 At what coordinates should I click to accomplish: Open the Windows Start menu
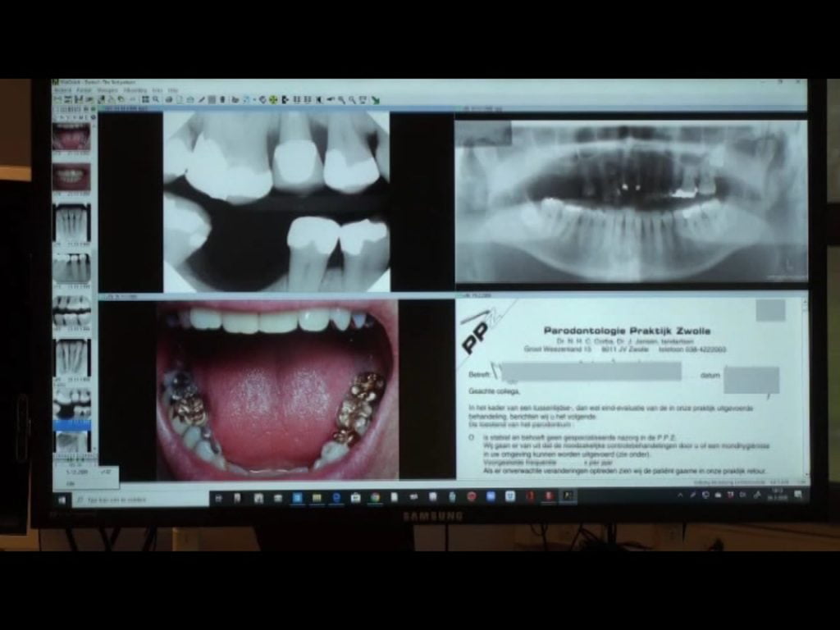62,498
